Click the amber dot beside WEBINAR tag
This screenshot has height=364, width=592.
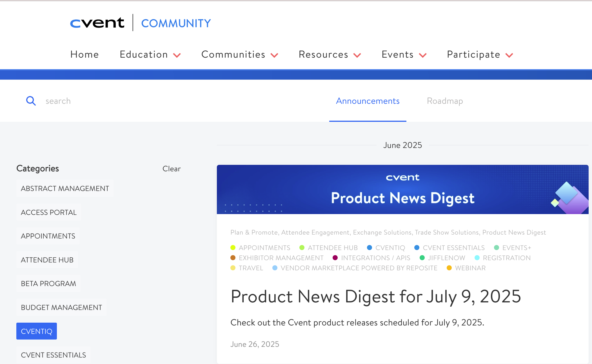pos(449,268)
